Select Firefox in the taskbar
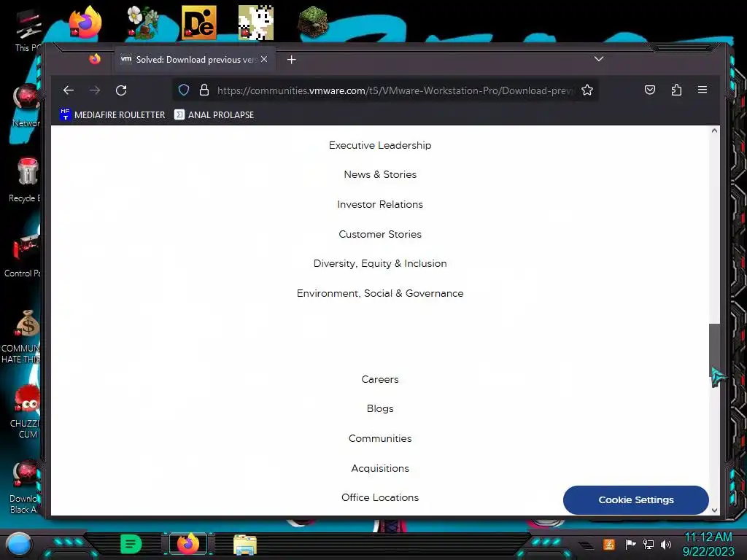 point(188,544)
